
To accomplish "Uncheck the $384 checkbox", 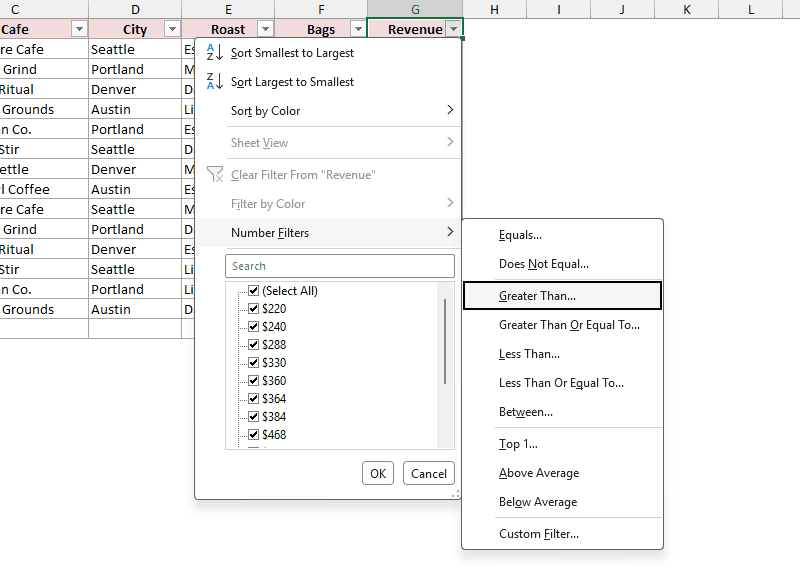I will point(254,417).
